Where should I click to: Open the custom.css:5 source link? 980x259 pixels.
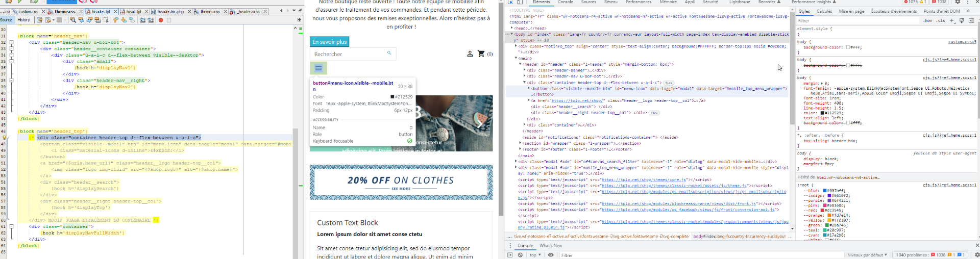point(962,42)
